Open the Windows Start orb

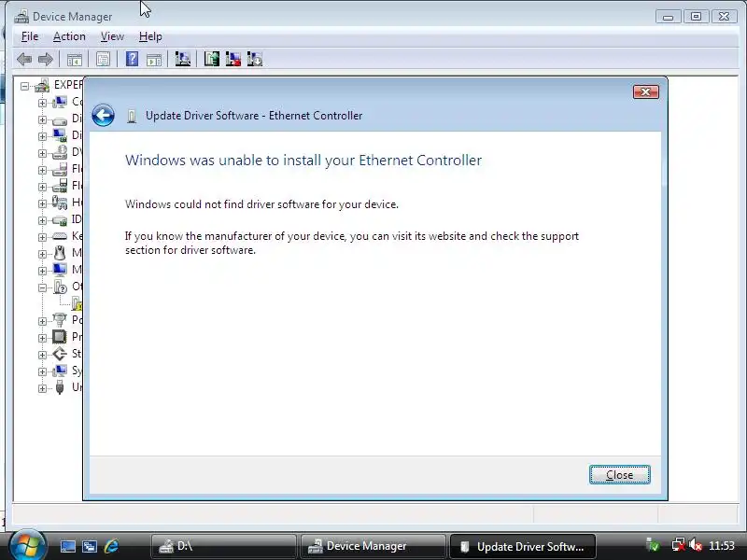click(27, 545)
